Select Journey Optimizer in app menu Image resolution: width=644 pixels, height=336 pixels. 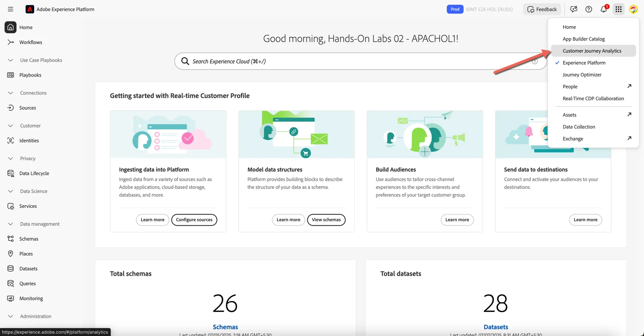click(593, 75)
